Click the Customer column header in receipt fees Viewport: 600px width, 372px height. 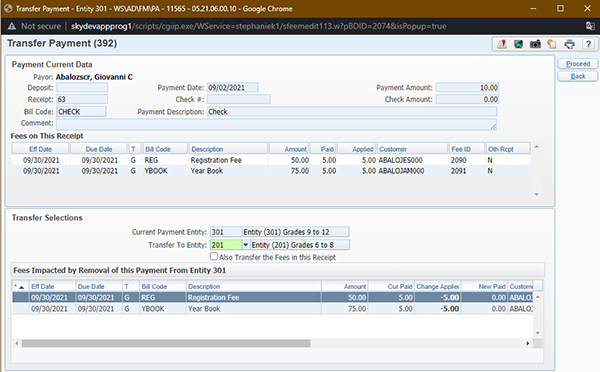point(412,149)
